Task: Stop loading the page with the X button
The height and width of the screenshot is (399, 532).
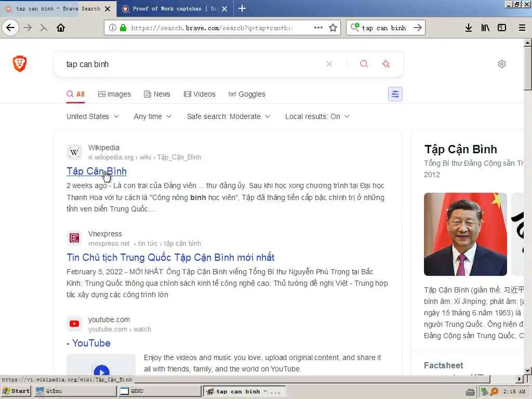Action: coord(44,28)
